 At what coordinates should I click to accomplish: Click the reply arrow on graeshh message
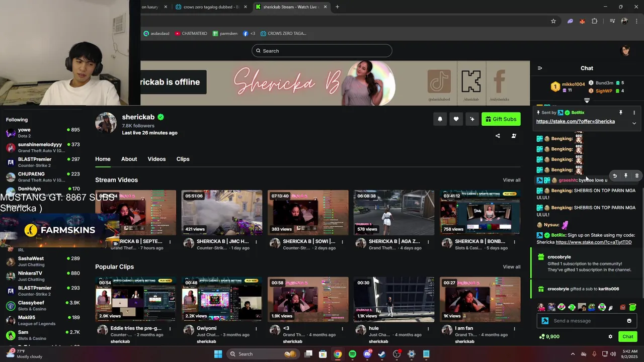(x=614, y=176)
